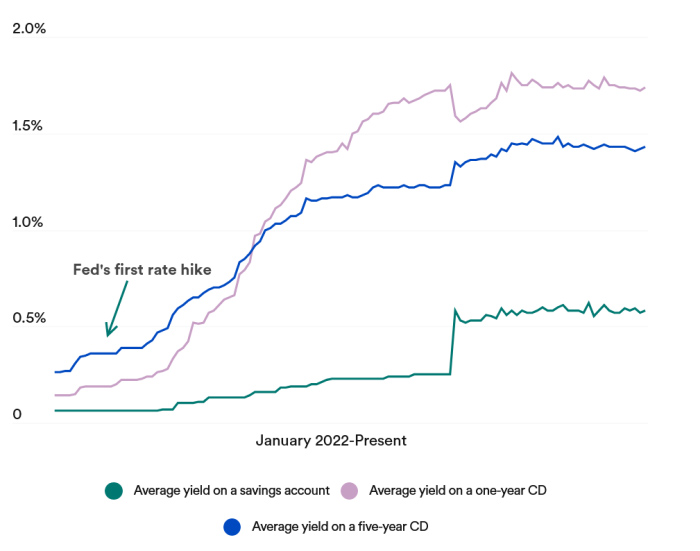Click the 0.5% y-axis label
The height and width of the screenshot is (551, 700).
tap(29, 319)
